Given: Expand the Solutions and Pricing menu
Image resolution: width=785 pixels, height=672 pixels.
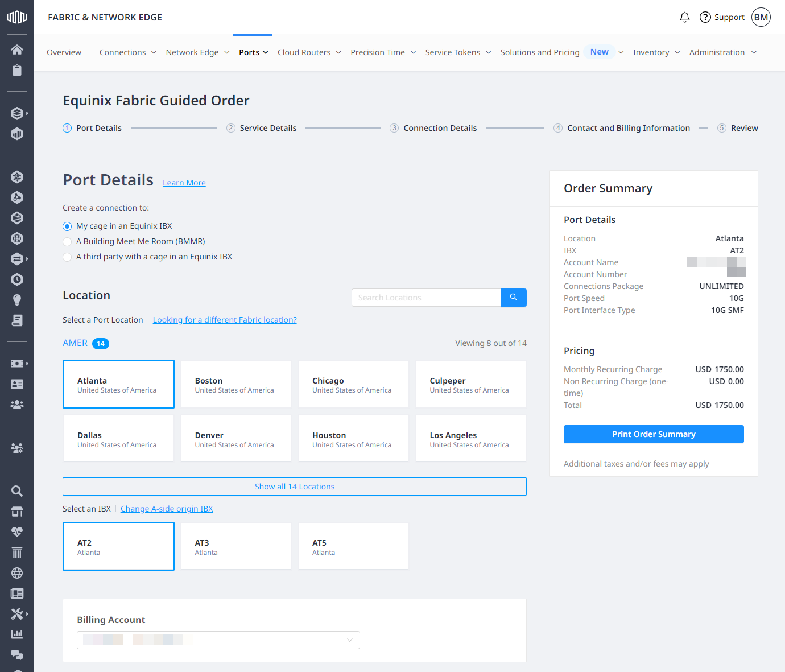Looking at the screenshot, I should coord(562,52).
